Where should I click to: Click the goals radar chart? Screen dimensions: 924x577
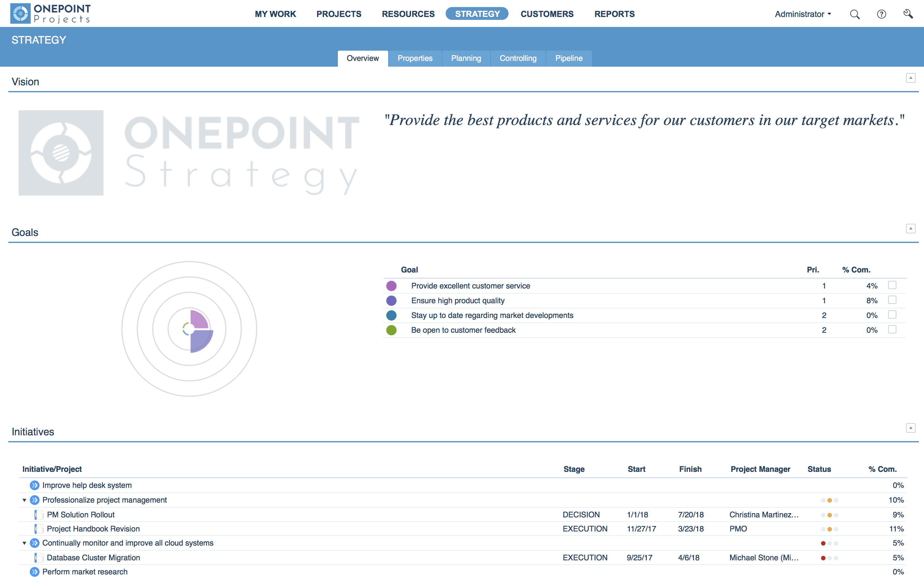[x=190, y=329]
